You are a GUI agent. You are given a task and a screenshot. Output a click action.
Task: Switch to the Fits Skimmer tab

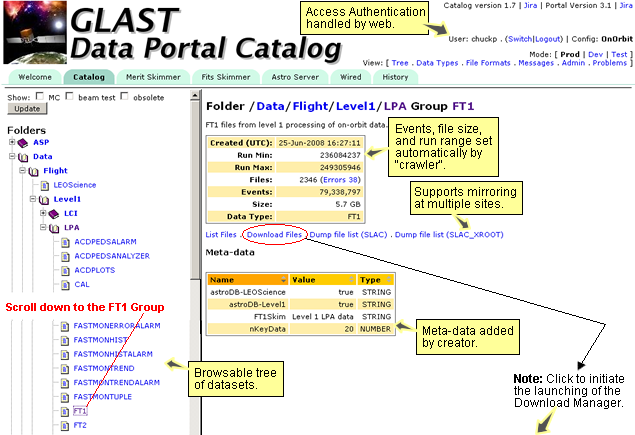pos(226,77)
